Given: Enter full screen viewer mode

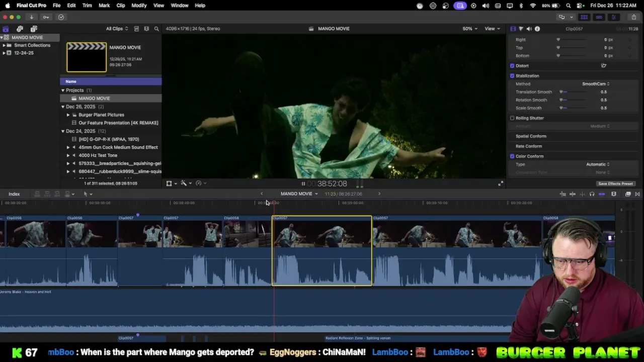Looking at the screenshot, I should [501, 184].
